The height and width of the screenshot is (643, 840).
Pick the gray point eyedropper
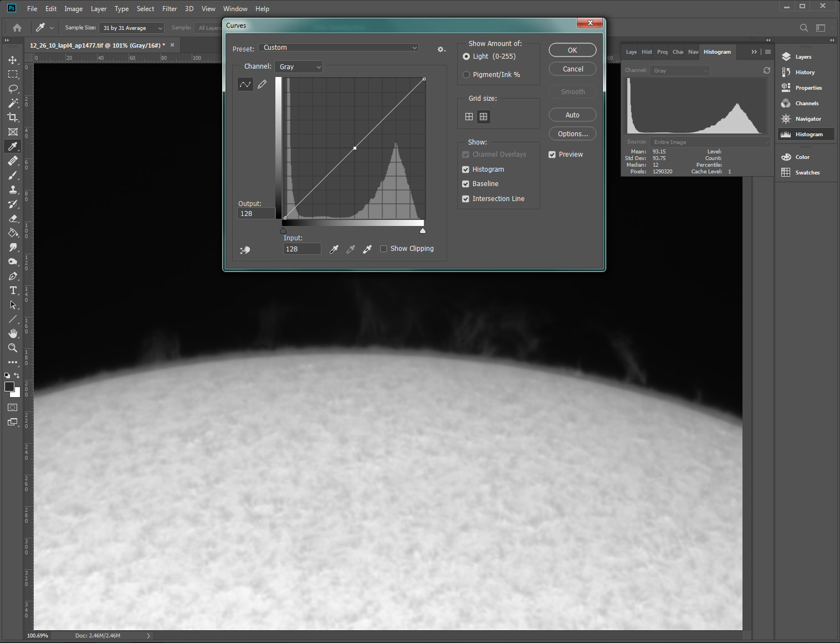(x=351, y=249)
